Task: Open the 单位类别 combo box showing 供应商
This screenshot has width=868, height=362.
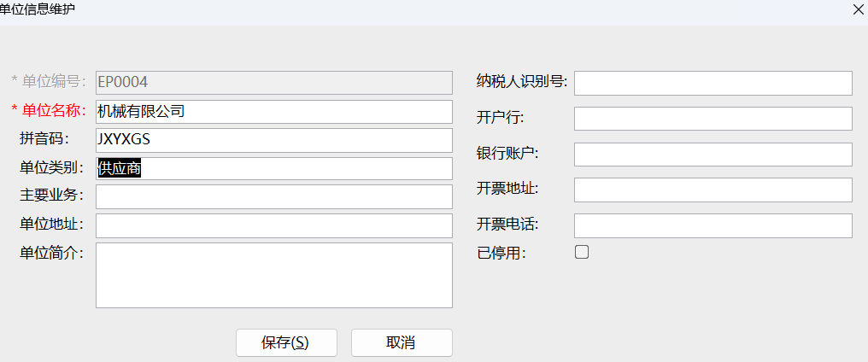Action: pyautogui.click(x=274, y=169)
